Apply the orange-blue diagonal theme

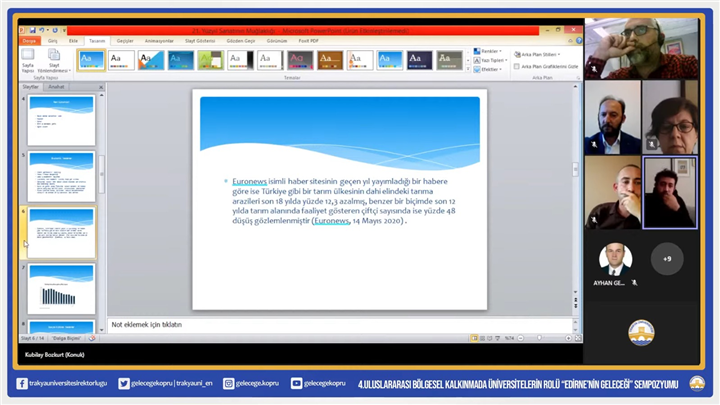pyautogui.click(x=151, y=60)
